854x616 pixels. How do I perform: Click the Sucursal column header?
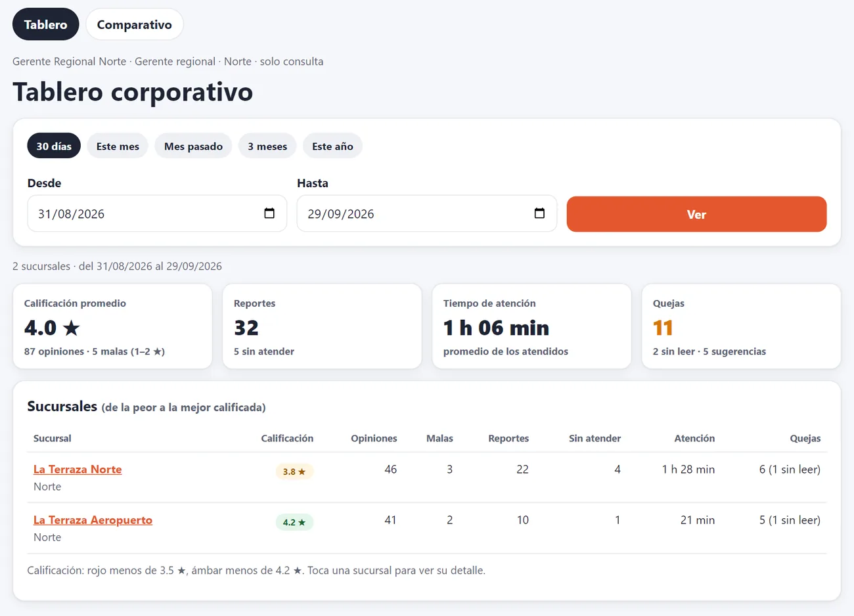53,438
